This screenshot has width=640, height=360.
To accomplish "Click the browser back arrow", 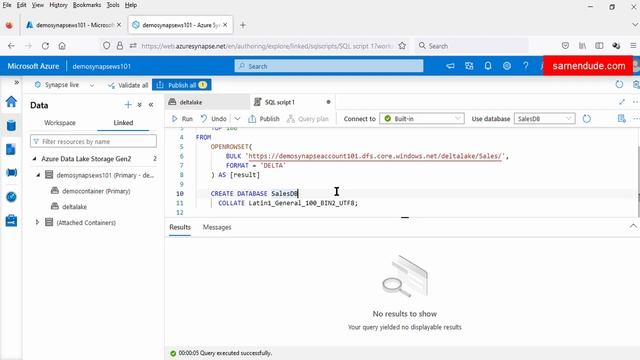I will 11,46.
